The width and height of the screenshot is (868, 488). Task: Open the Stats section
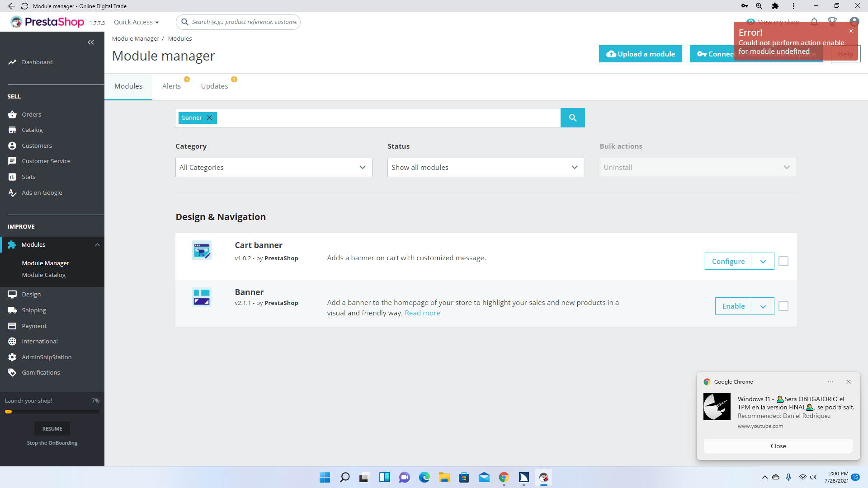(x=28, y=177)
